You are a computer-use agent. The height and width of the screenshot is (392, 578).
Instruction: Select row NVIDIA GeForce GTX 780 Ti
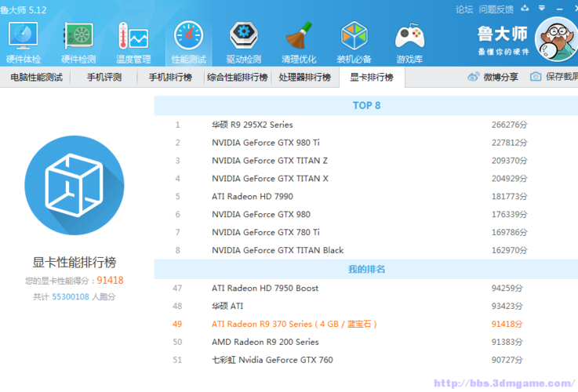pos(366,233)
